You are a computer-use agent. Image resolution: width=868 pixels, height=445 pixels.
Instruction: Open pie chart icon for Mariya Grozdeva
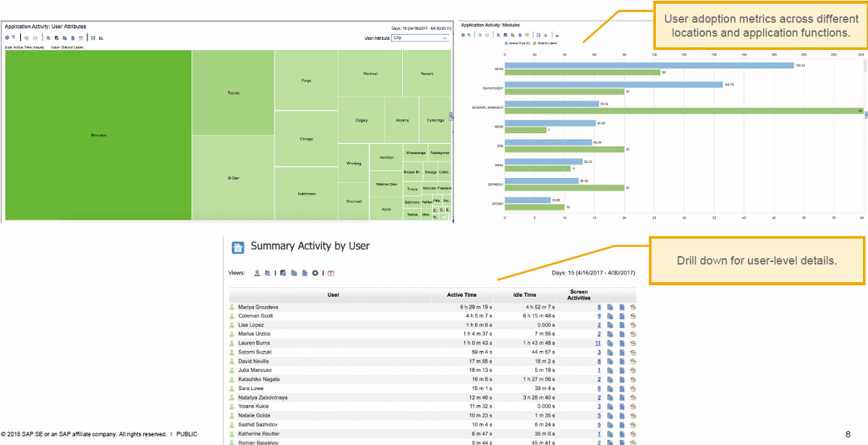point(633,307)
